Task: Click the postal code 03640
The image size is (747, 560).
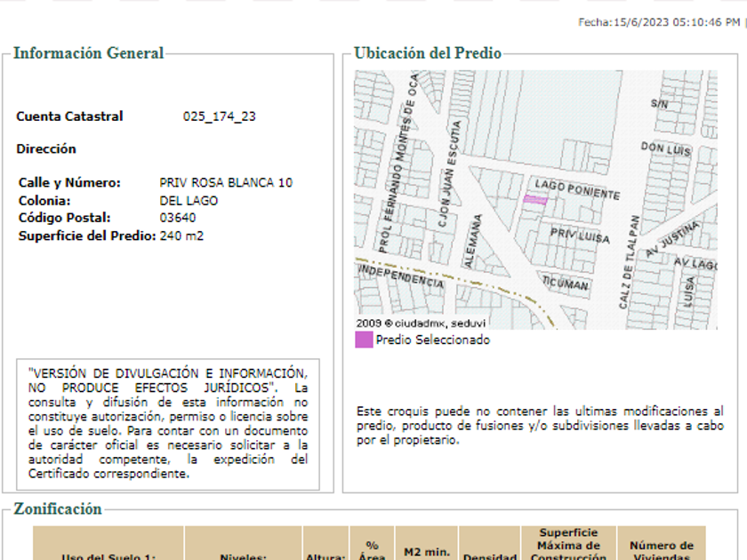Action: coord(178,218)
